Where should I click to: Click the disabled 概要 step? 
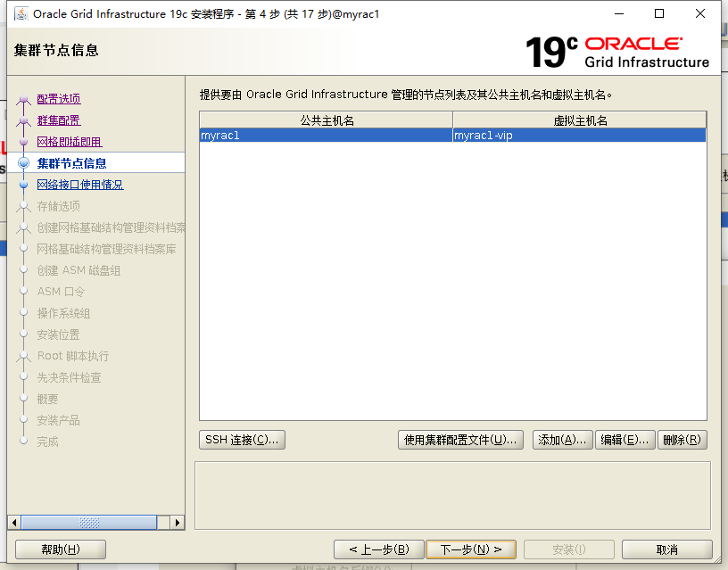click(48, 399)
